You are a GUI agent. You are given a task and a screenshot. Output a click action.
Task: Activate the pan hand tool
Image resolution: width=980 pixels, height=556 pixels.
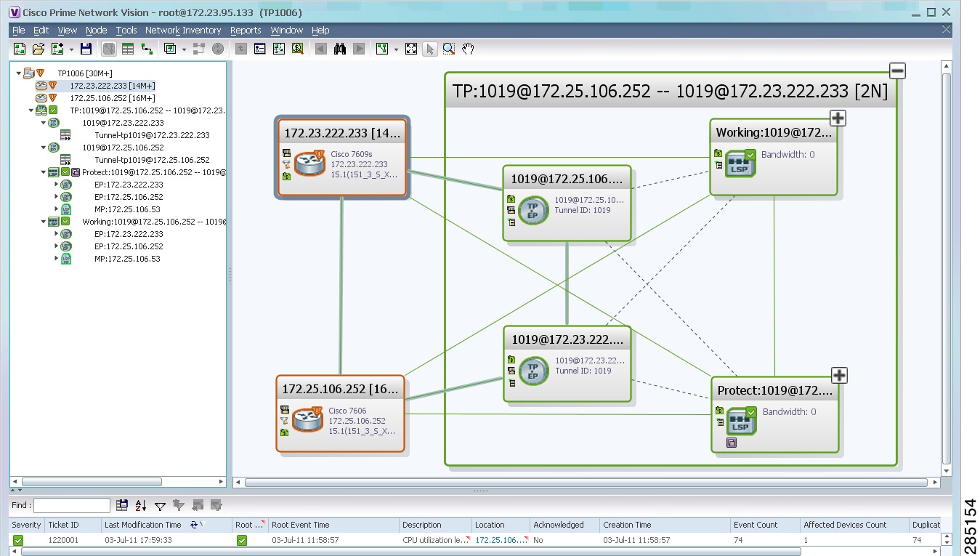[x=468, y=49]
